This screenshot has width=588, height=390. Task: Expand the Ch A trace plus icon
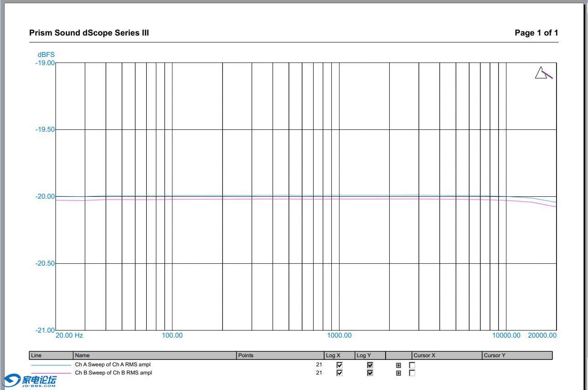pyautogui.click(x=398, y=365)
